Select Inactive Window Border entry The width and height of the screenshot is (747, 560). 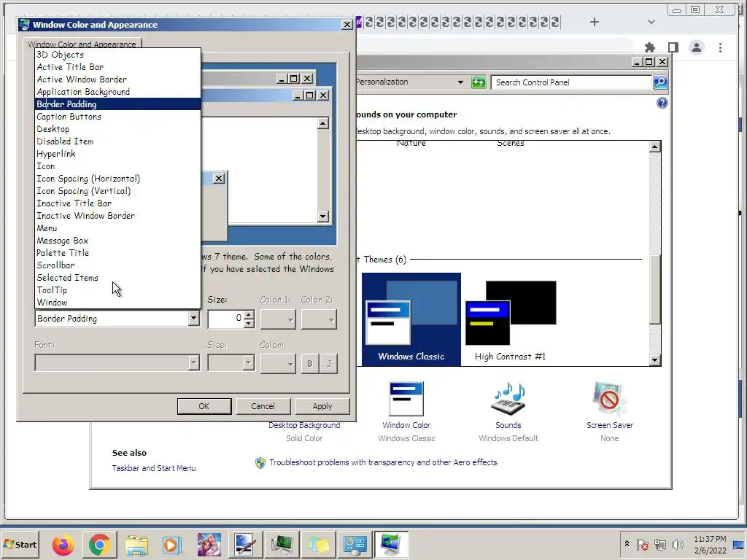(x=117, y=215)
